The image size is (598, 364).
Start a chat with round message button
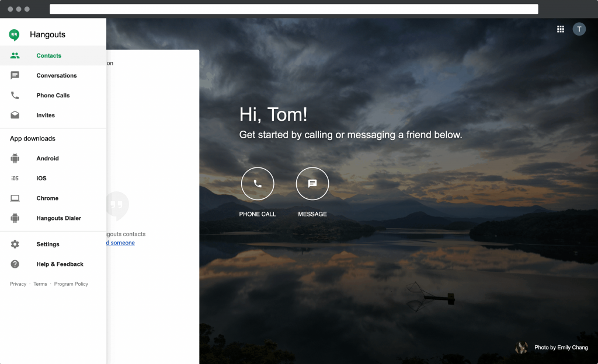[x=312, y=184]
